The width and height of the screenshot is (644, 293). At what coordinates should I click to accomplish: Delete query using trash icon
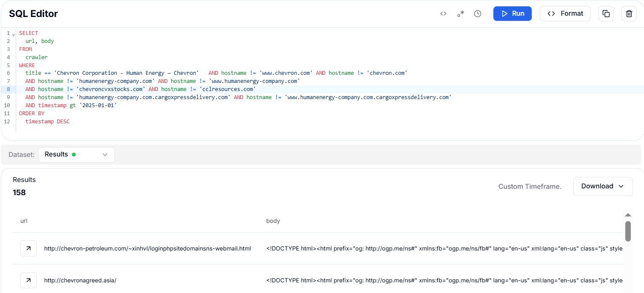tap(629, 14)
